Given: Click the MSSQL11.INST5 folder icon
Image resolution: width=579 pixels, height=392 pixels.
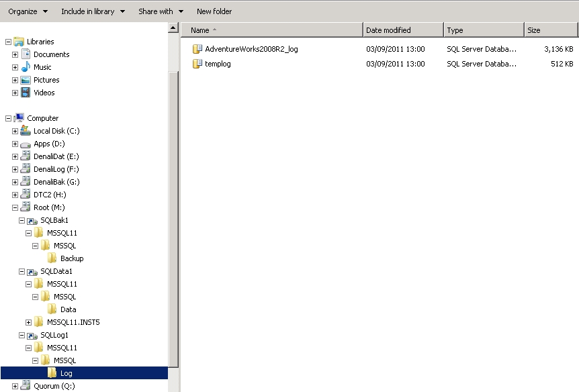Looking at the screenshot, I should click(39, 322).
